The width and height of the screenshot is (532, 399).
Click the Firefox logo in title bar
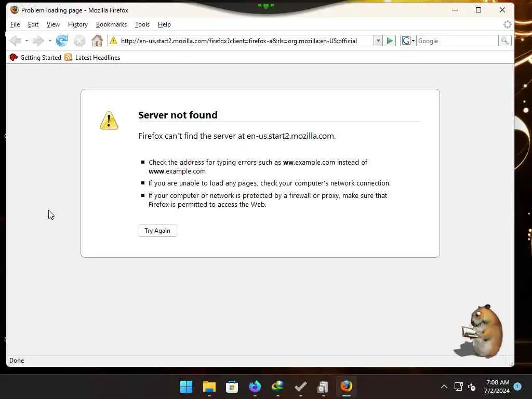click(x=14, y=10)
